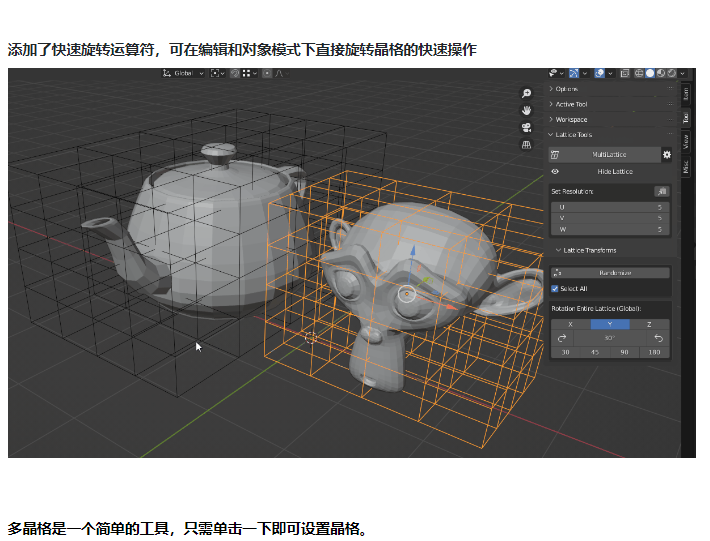This screenshot has height=541, width=710.
Task: Click the W resolution field
Action: (610, 230)
